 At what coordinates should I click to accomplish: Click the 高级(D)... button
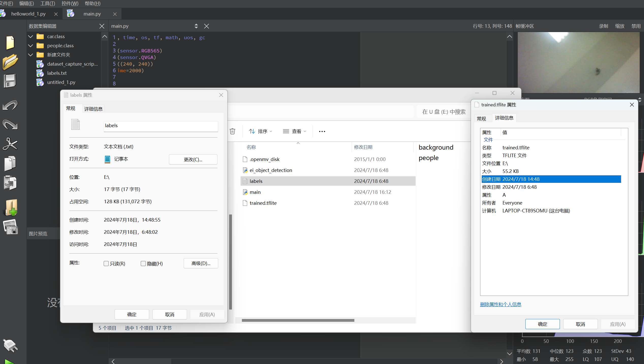(201, 263)
